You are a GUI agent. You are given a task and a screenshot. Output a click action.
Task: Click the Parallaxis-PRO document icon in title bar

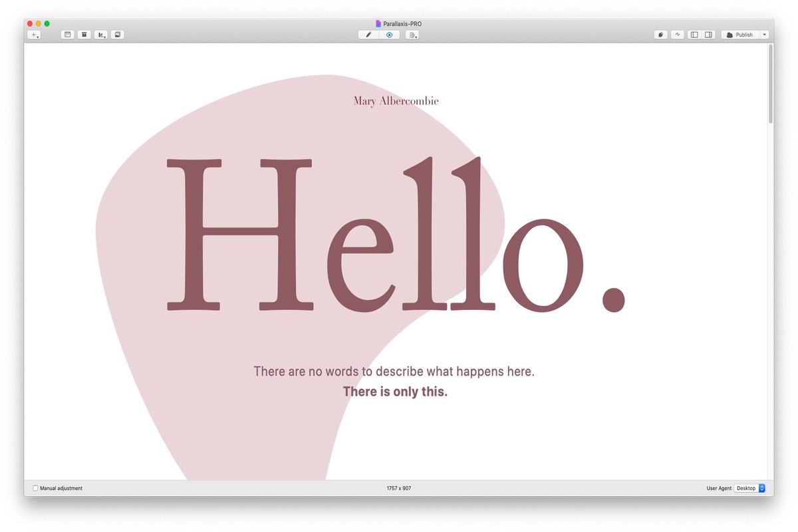378,24
